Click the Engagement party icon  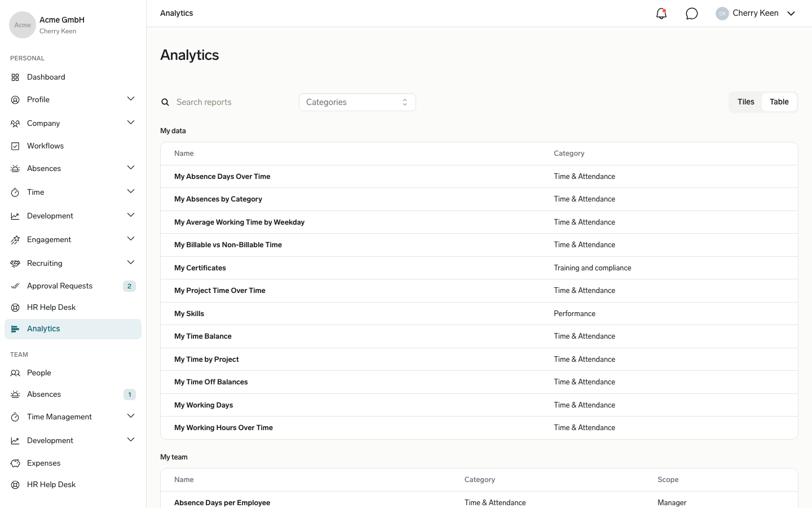[x=15, y=240]
